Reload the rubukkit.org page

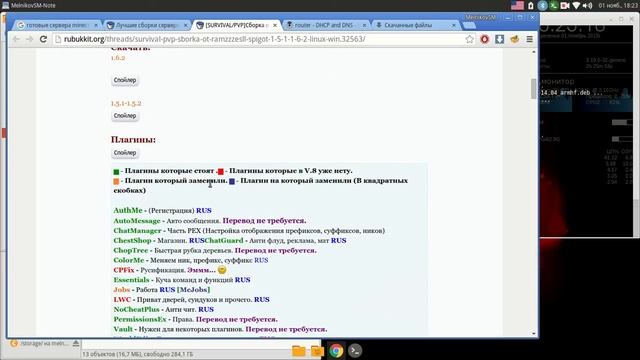click(43, 39)
